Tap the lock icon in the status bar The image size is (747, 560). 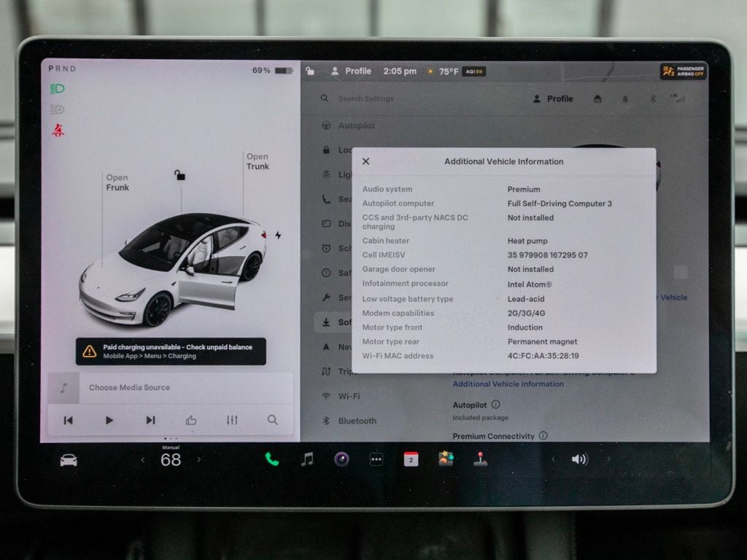coord(310,71)
